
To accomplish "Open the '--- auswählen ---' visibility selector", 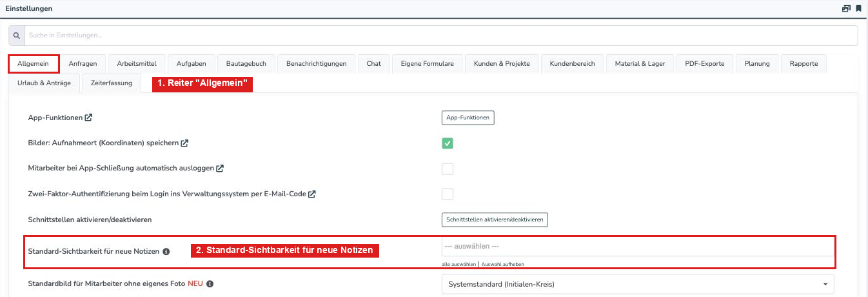I will (x=638, y=247).
